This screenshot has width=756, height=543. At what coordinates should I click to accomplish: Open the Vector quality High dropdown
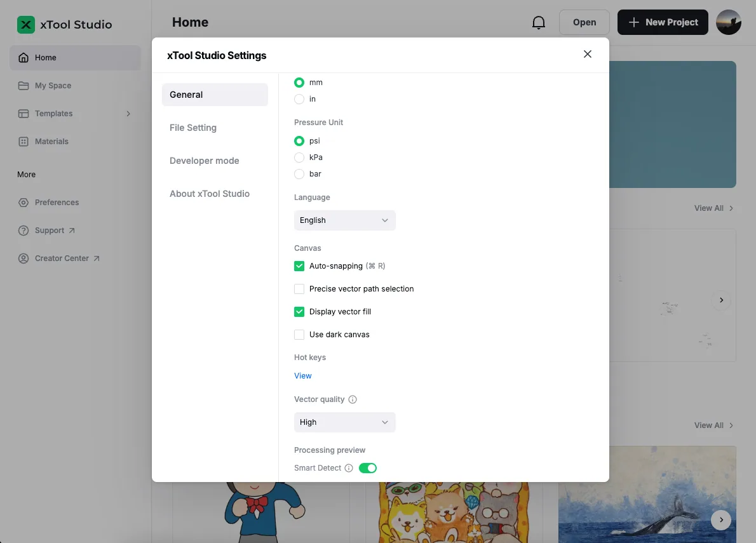(x=345, y=422)
